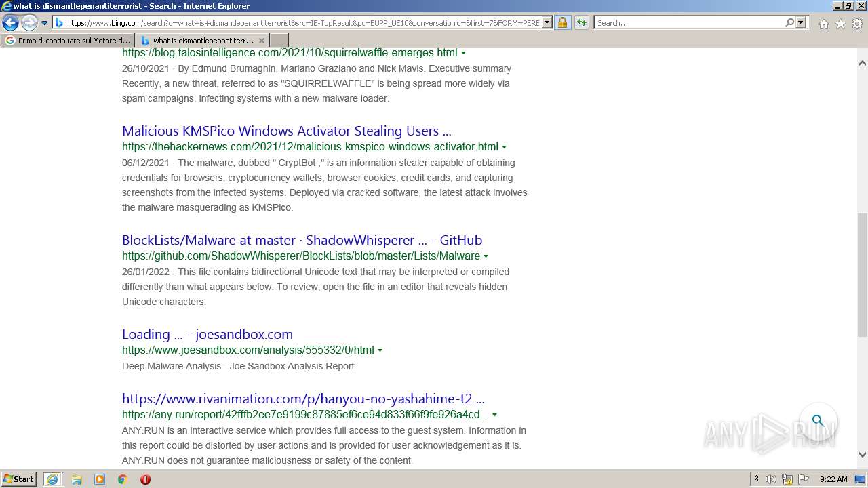868x488 pixels.
Task: Open the Loading joesandbox.com result
Action: (x=208, y=334)
